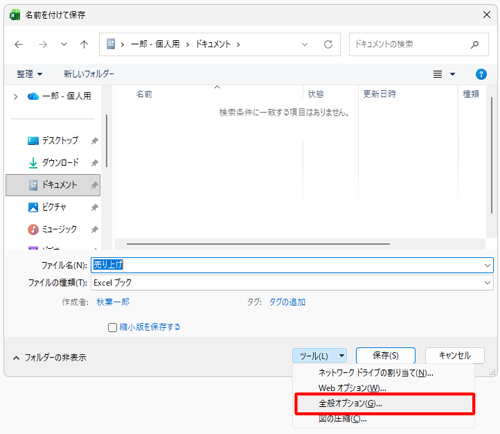Choose ネットワーク ドライブの割り当て(N) menu item
Image resolution: width=500 pixels, height=434 pixels.
coord(376,373)
